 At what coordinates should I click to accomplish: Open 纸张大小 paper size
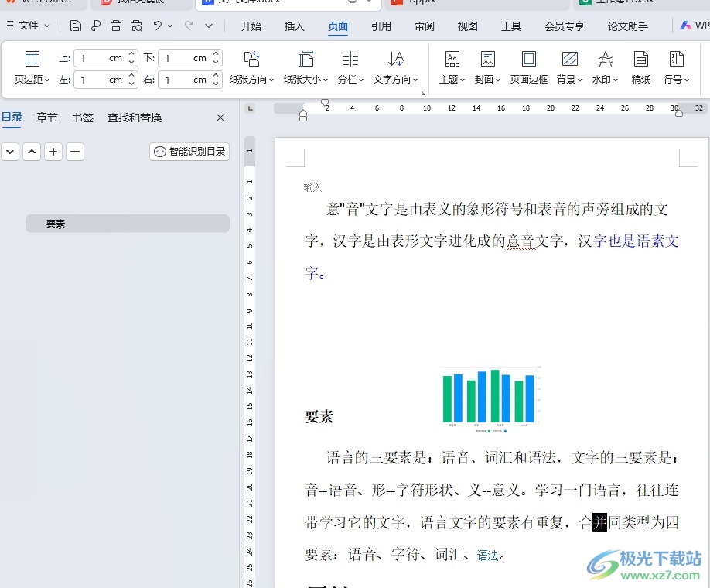pos(306,67)
